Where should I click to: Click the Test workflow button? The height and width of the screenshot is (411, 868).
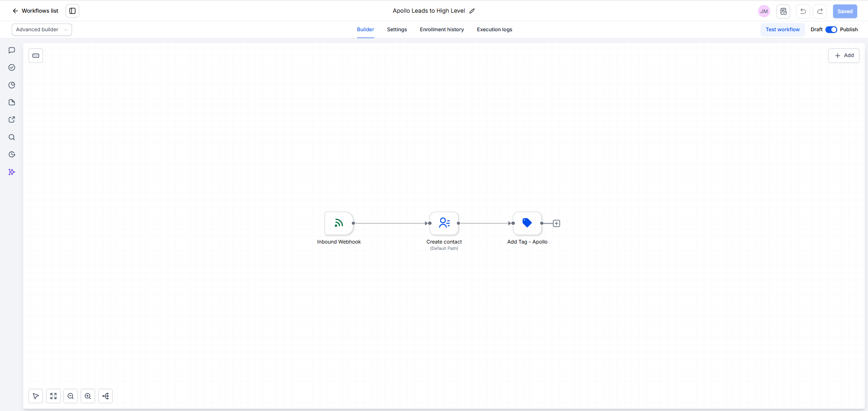782,29
